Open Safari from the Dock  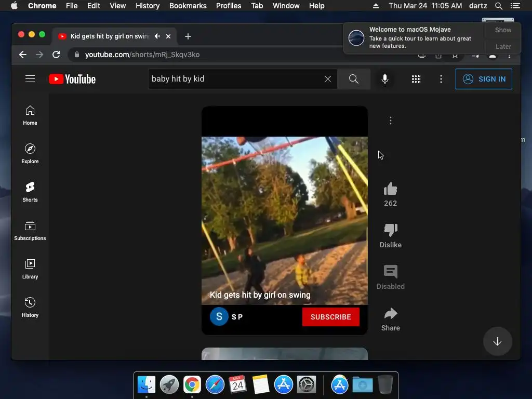coord(215,385)
